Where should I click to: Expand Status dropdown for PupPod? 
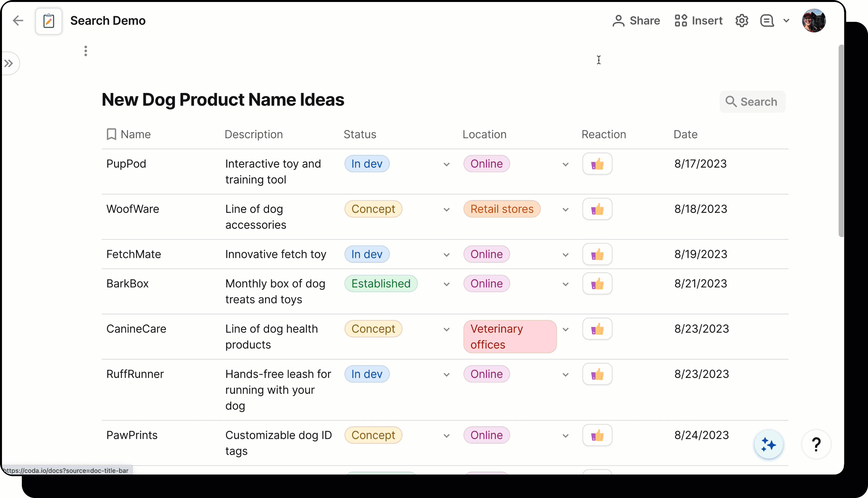pyautogui.click(x=447, y=165)
